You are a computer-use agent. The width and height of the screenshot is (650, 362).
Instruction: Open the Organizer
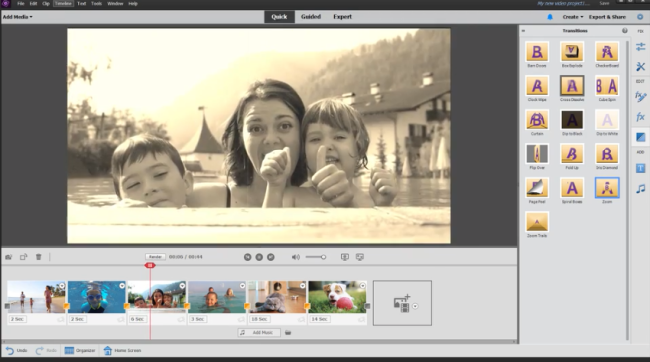coord(80,351)
